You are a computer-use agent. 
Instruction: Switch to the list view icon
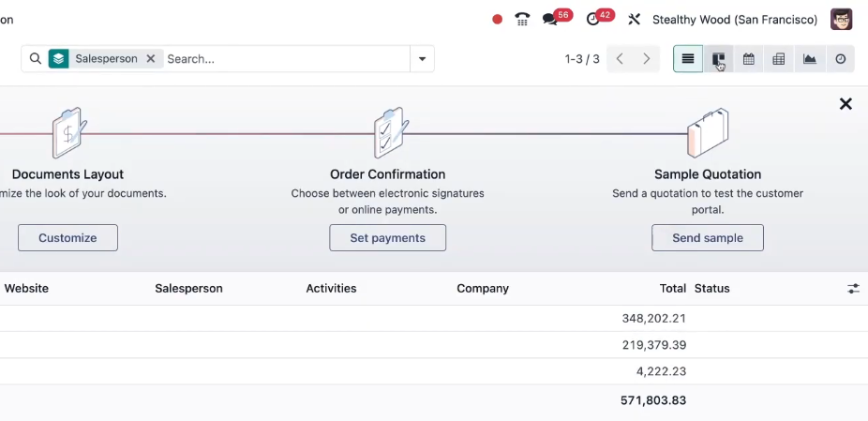click(687, 59)
